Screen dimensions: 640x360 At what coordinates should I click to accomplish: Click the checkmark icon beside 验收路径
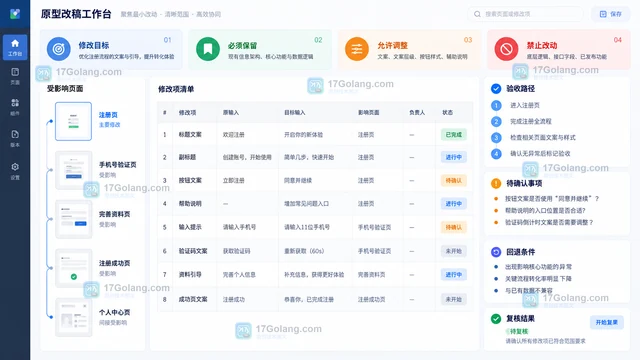click(x=496, y=89)
